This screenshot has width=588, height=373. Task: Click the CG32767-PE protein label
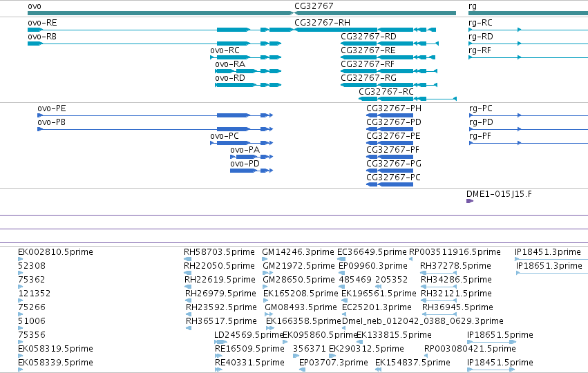(x=393, y=136)
